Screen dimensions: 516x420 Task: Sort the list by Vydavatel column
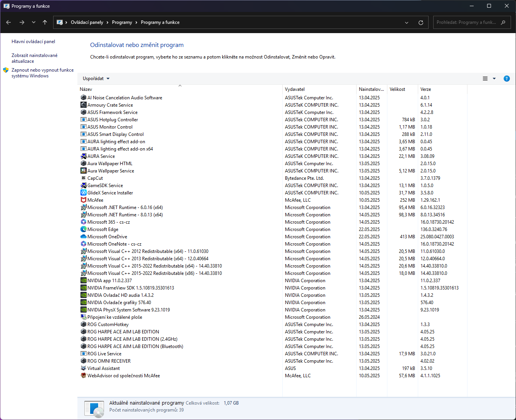(x=295, y=89)
